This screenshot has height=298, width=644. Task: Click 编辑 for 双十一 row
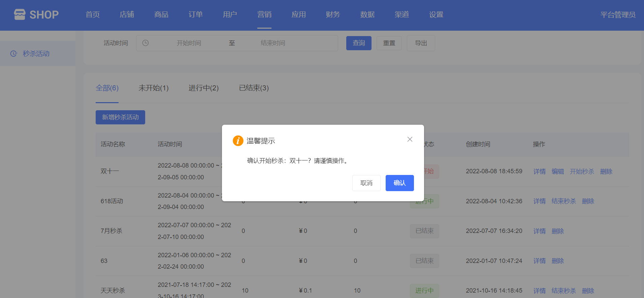pyautogui.click(x=558, y=171)
